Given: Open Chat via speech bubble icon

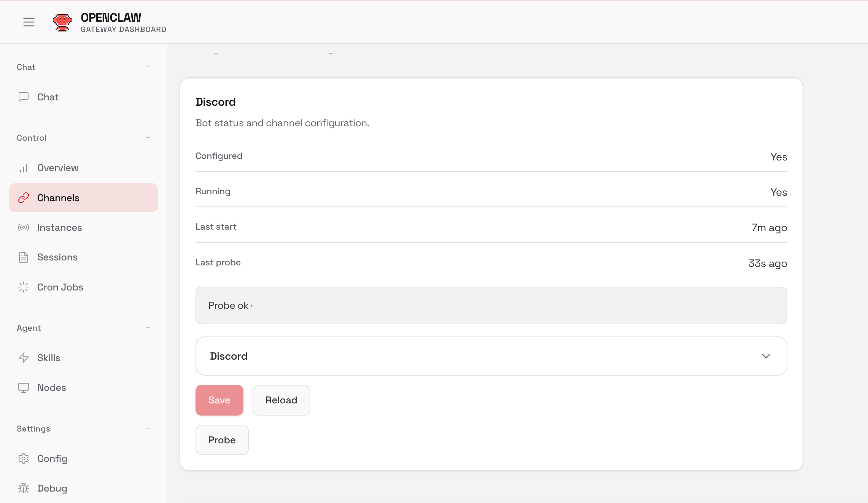Looking at the screenshot, I should [24, 97].
